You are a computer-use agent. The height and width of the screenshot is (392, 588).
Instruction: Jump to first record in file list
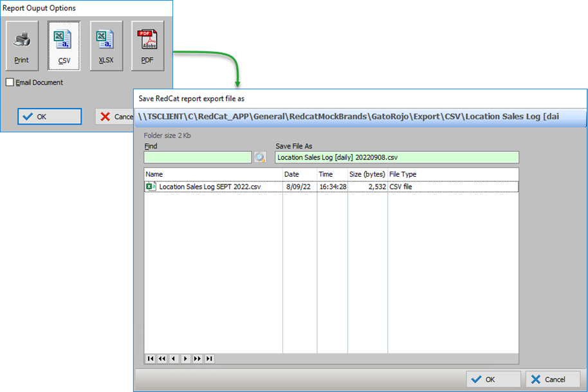click(151, 359)
